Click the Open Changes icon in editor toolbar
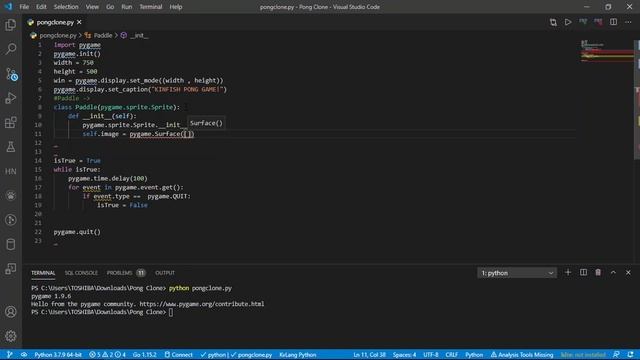This screenshot has height=360, width=640. pos(553,22)
